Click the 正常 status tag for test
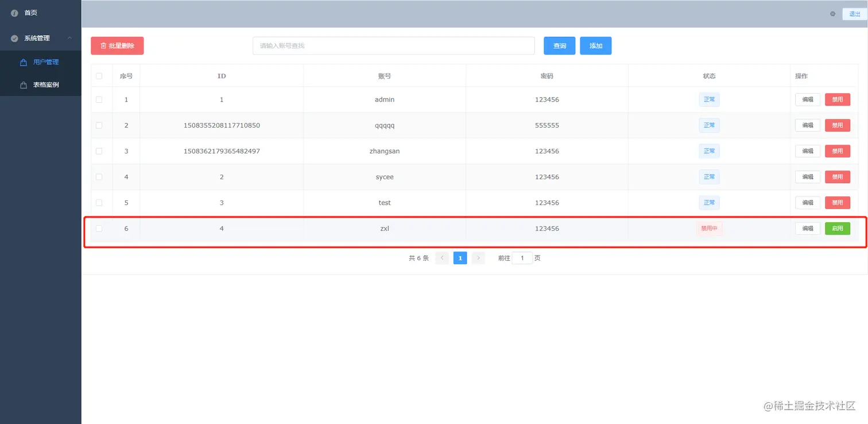 (709, 203)
